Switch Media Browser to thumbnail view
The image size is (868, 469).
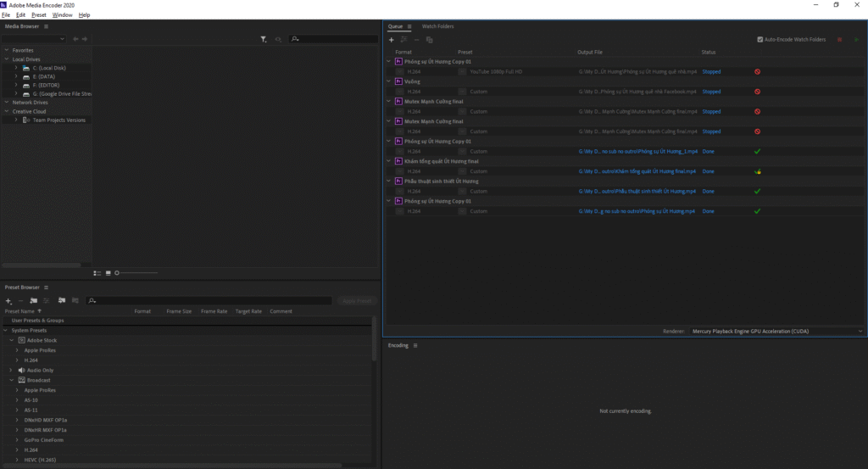pyautogui.click(x=108, y=273)
